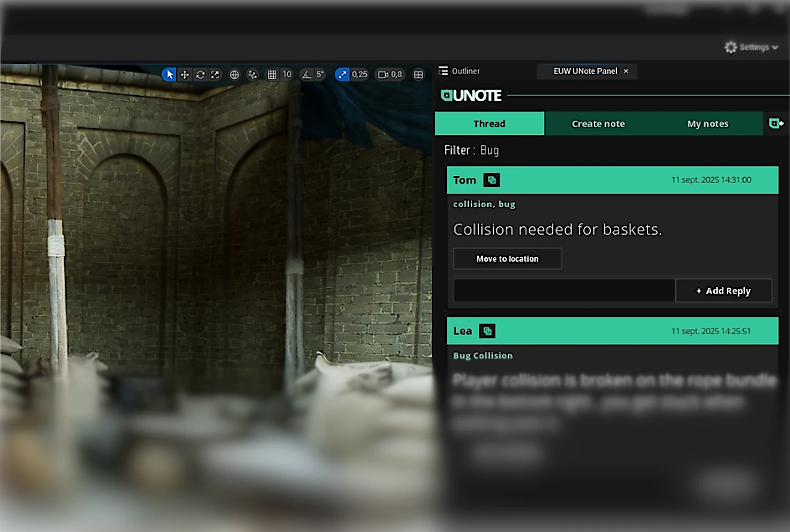This screenshot has width=790, height=532.
Task: Click the copy icon next to Lea
Action: click(487, 331)
